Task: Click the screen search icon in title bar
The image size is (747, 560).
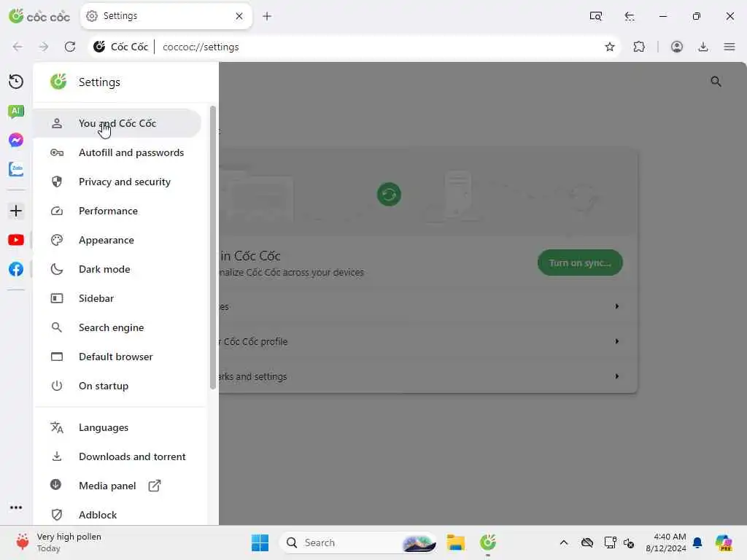Action: pos(596,16)
